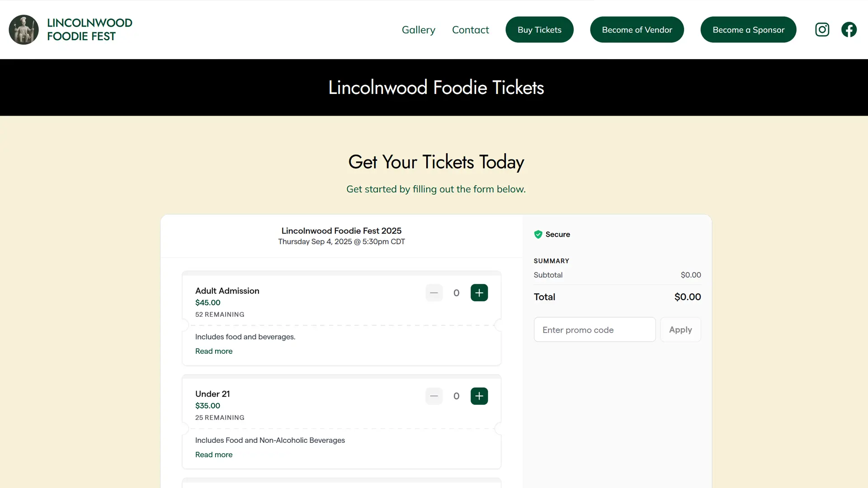Add one Under 21 ticket
This screenshot has width=868, height=488.
(479, 396)
